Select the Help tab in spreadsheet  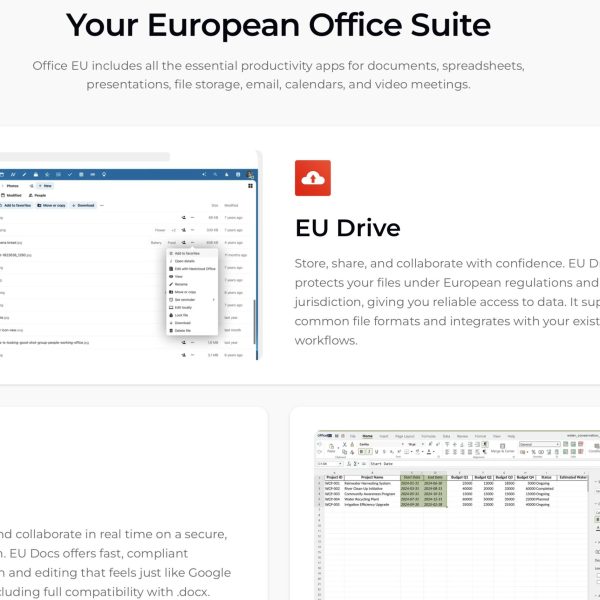coord(511,436)
